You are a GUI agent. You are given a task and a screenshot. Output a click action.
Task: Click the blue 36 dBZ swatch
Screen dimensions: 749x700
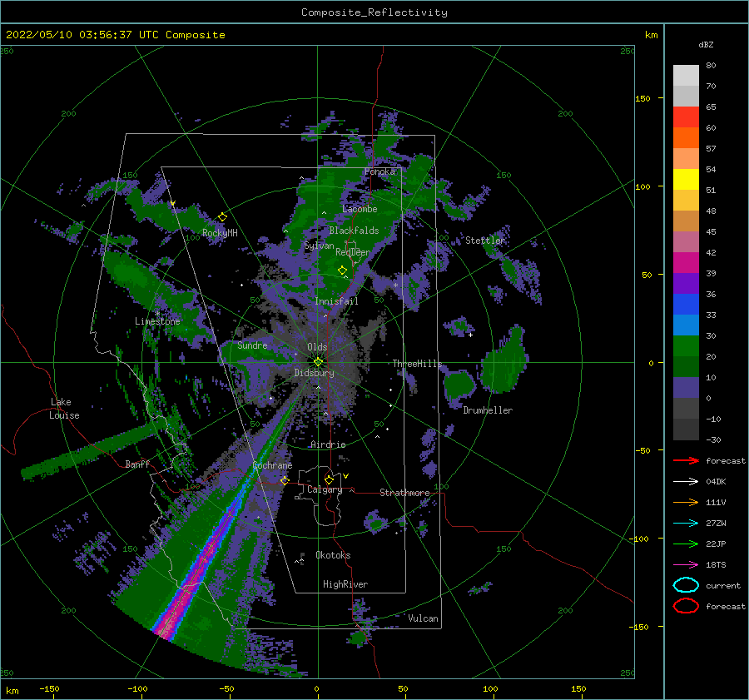686,305
